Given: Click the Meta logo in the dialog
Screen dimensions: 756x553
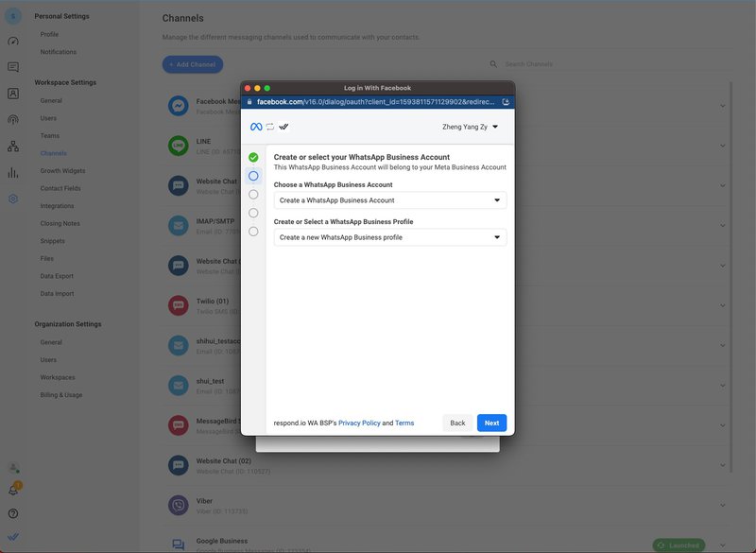Looking at the screenshot, I should (x=256, y=127).
